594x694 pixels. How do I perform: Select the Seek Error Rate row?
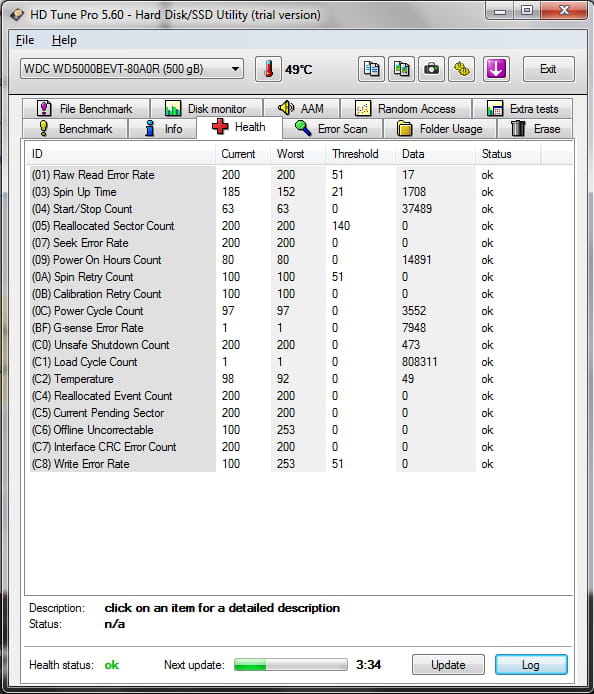coord(286,243)
